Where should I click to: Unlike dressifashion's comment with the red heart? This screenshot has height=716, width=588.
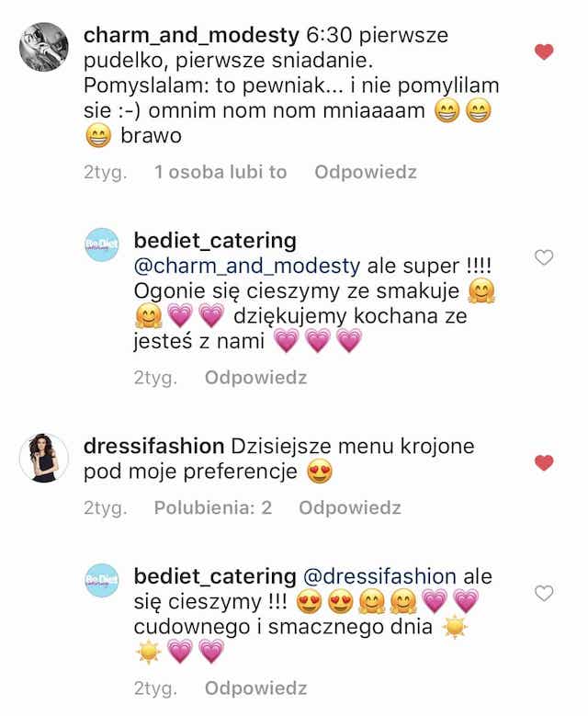point(544,462)
